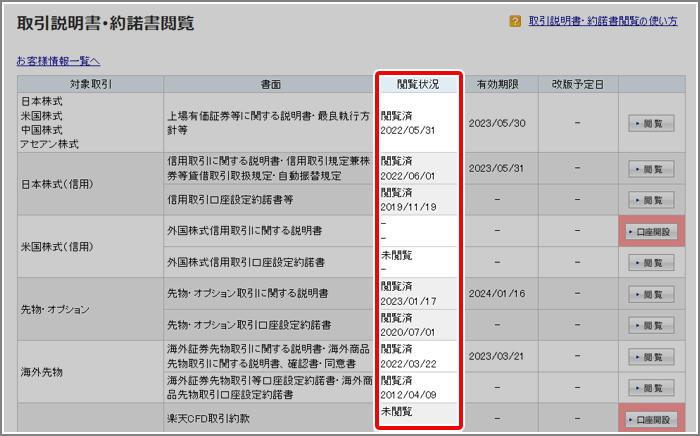Click the viewed date 2022/05/31

pyautogui.click(x=407, y=130)
